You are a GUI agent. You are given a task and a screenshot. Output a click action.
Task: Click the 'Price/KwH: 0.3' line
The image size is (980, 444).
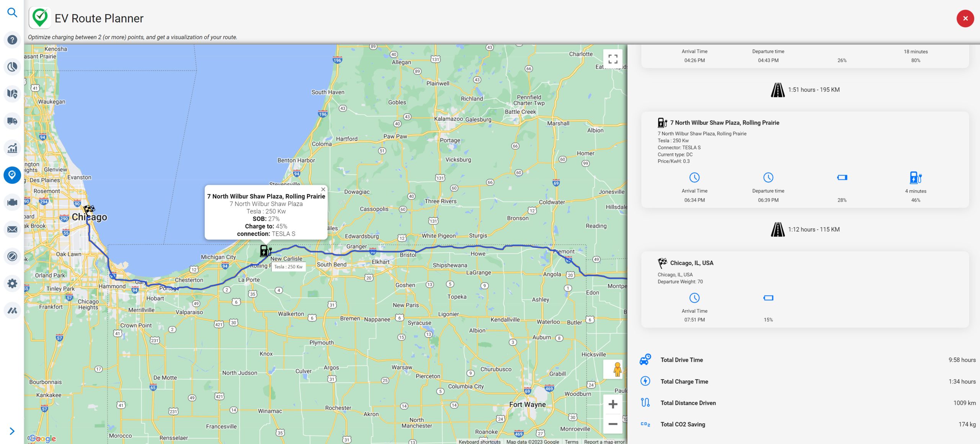pos(673,162)
